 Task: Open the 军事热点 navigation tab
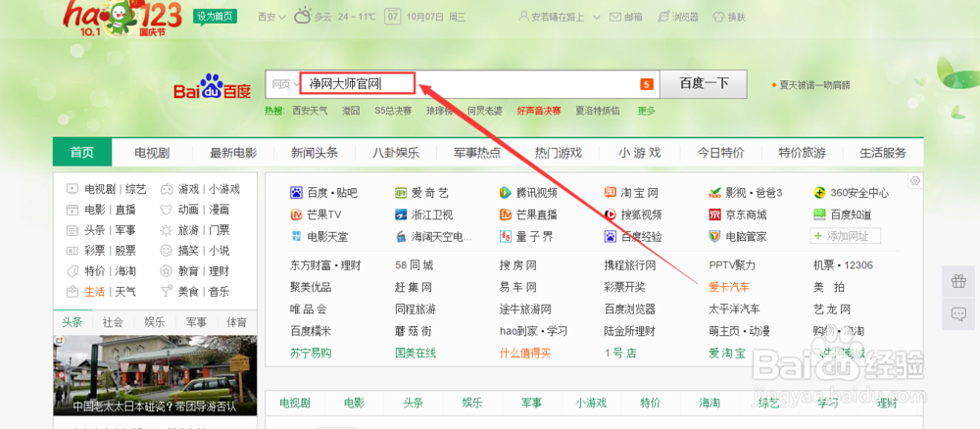(x=477, y=153)
